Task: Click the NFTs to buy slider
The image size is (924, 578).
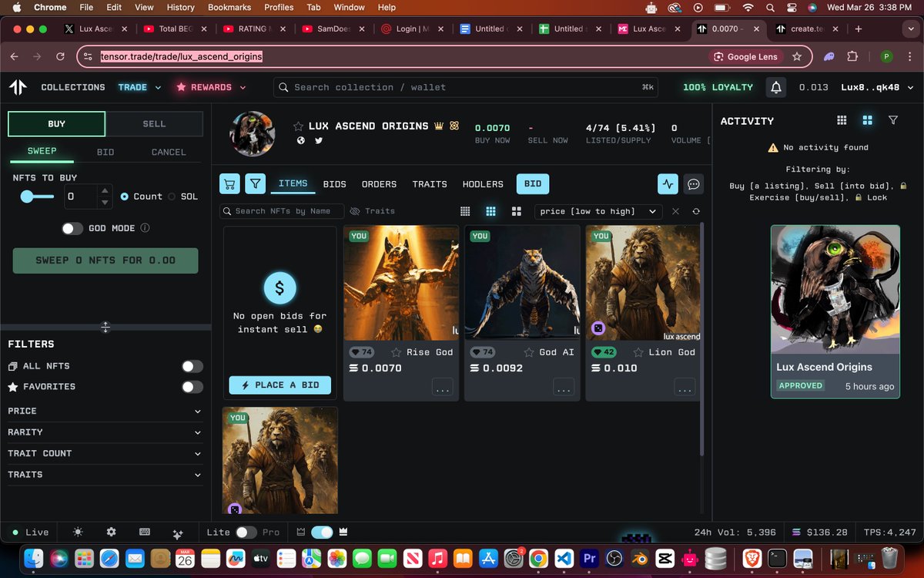Action: pyautogui.click(x=37, y=197)
